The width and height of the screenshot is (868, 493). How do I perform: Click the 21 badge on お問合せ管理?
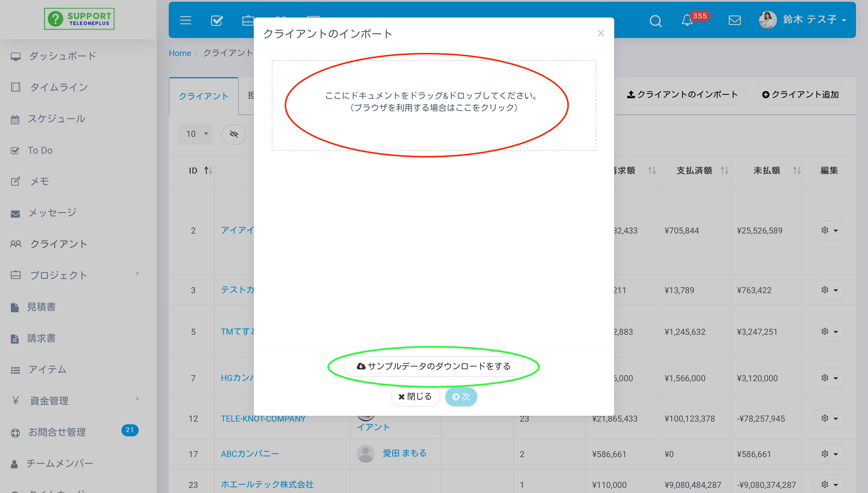130,430
